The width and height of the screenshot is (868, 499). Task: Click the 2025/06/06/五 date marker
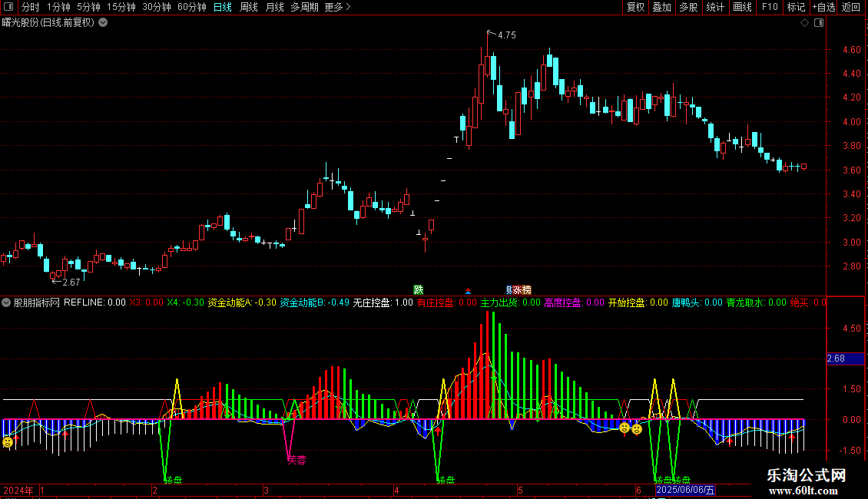click(x=685, y=490)
